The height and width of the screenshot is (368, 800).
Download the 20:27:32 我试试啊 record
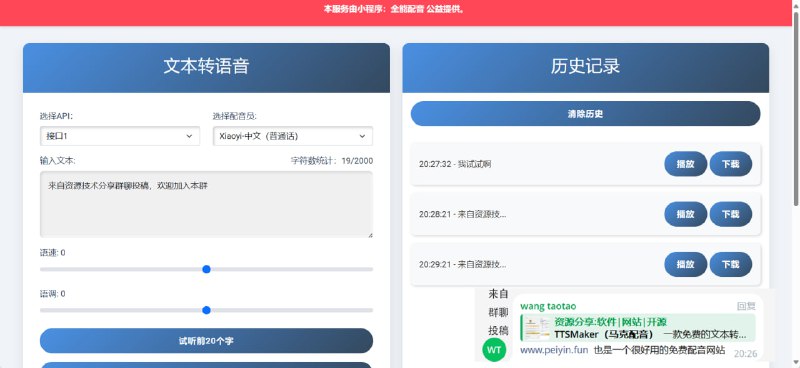coord(731,164)
